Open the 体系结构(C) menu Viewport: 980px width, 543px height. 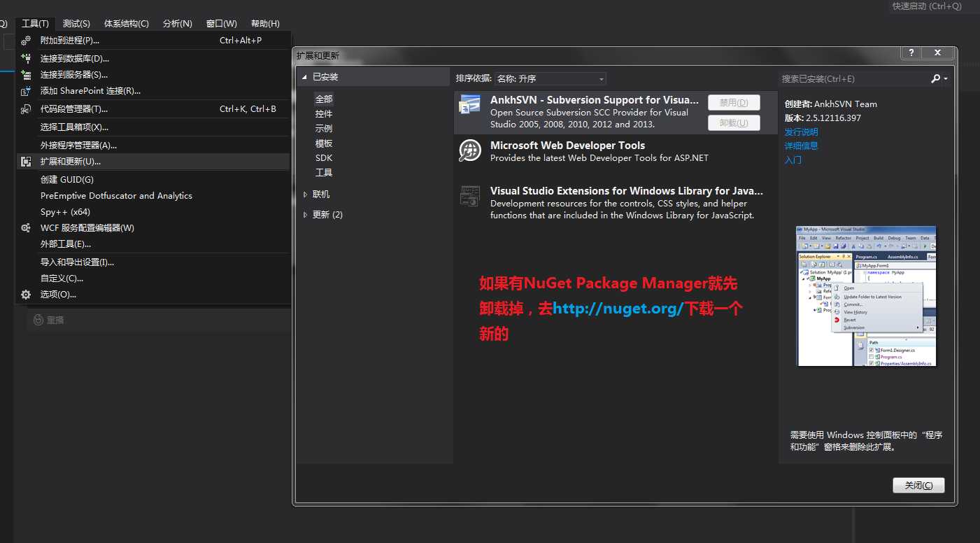pos(126,24)
